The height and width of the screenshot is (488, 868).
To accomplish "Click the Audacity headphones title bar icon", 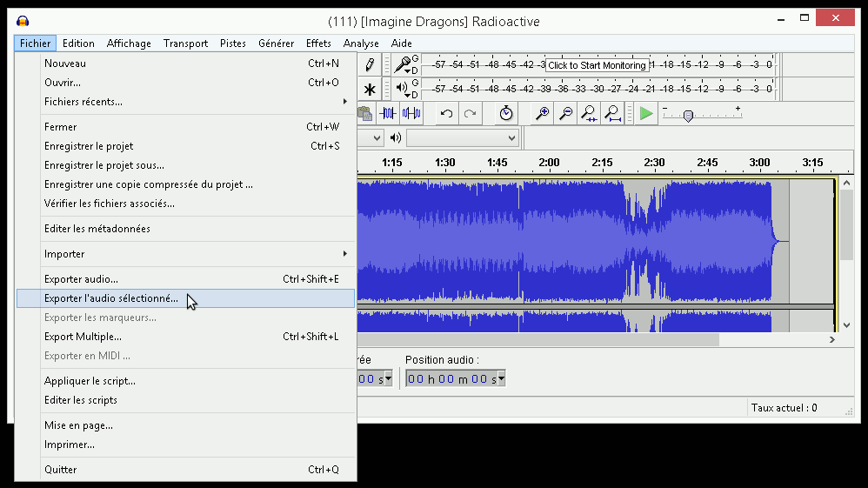I will coord(23,21).
